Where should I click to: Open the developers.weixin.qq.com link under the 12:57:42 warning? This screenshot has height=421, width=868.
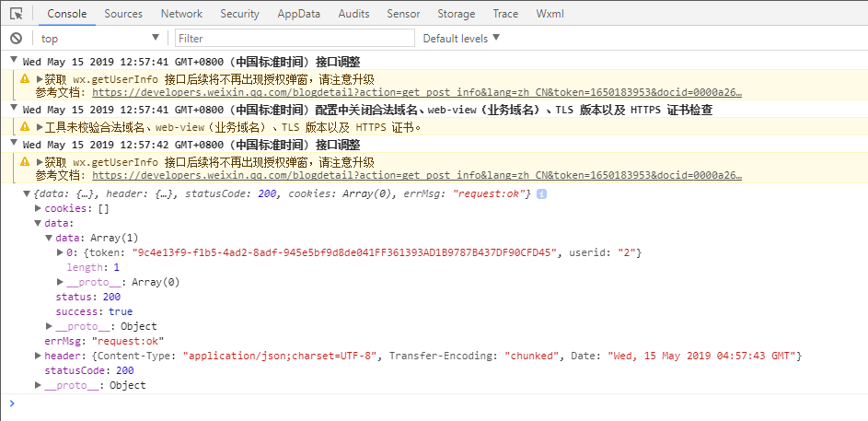pyautogui.click(x=417, y=176)
